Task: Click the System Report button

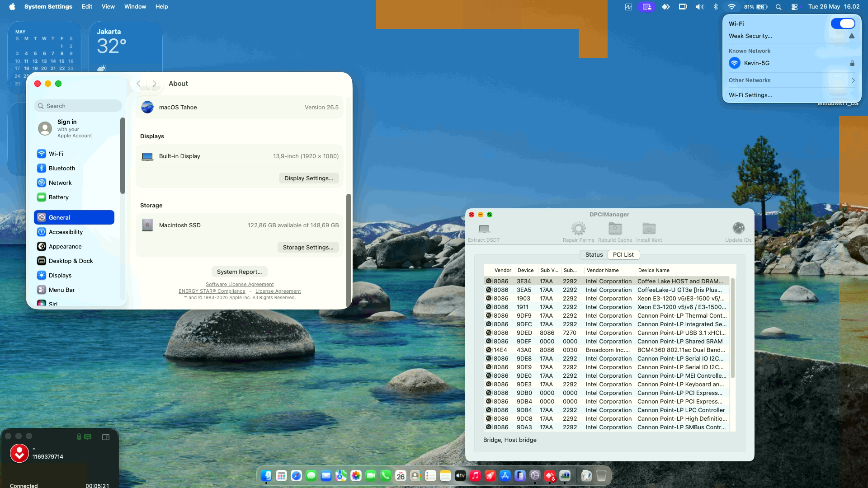Action: [x=239, y=272]
